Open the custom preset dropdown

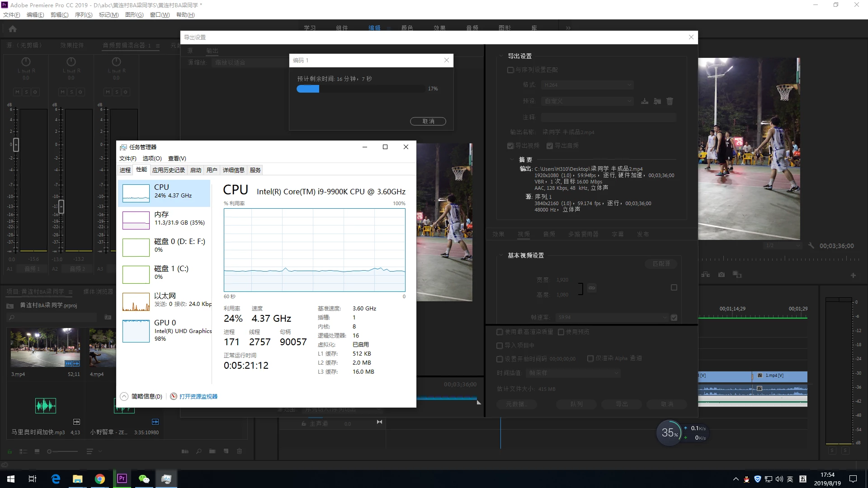[x=587, y=101]
